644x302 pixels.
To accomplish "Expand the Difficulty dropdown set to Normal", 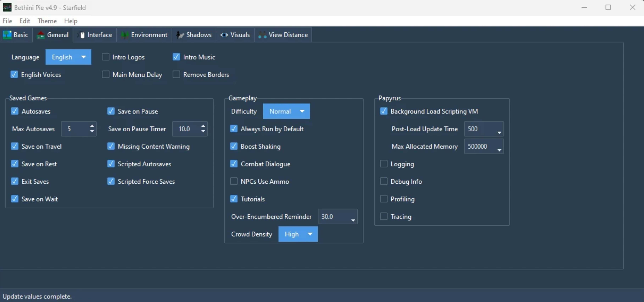I will click(286, 111).
